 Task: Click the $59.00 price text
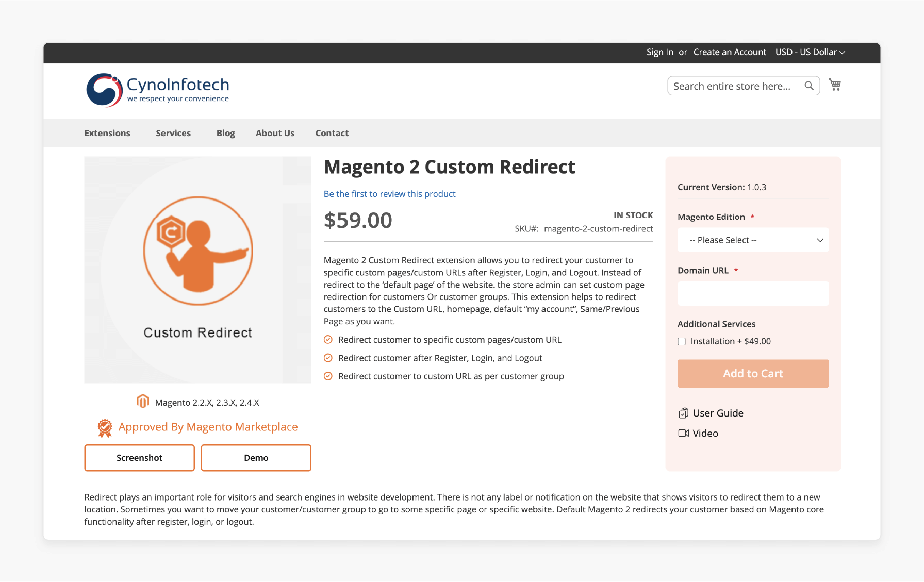coord(358,221)
